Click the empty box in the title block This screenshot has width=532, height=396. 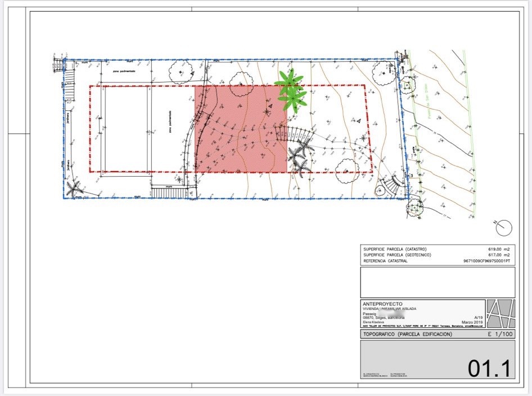[437, 282]
